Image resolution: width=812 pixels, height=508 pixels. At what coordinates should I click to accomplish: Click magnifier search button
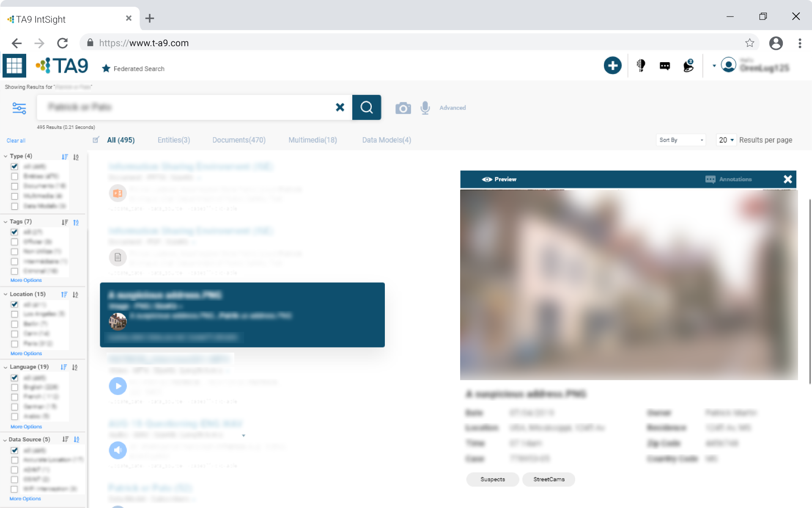[x=366, y=108]
